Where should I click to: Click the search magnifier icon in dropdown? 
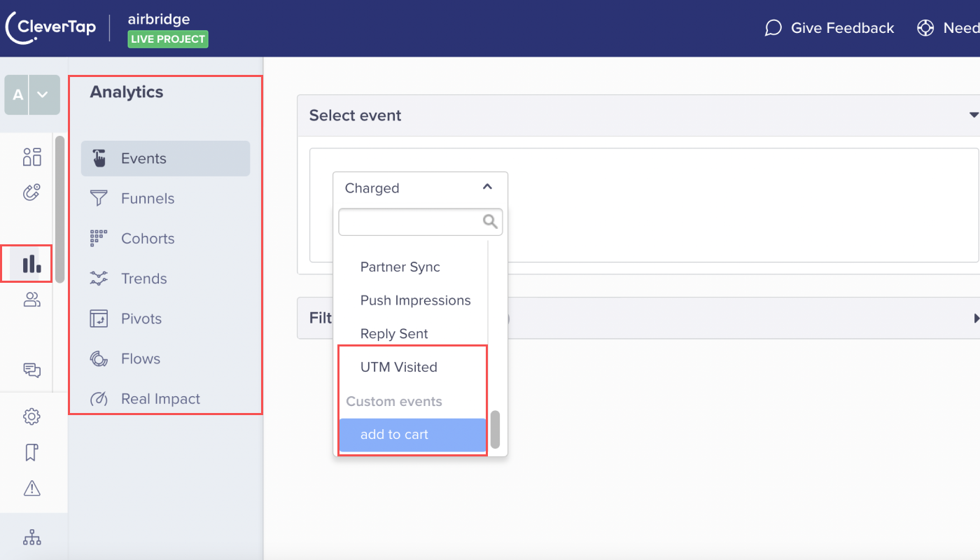(x=490, y=222)
